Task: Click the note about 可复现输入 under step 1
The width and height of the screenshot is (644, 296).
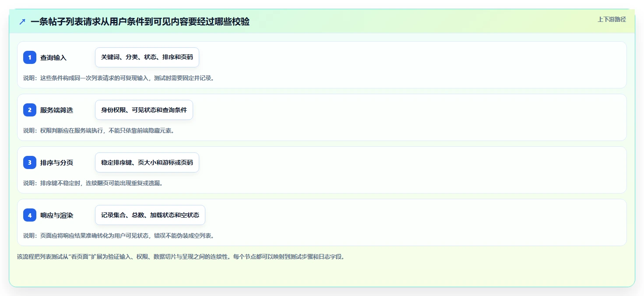Action: [119, 78]
